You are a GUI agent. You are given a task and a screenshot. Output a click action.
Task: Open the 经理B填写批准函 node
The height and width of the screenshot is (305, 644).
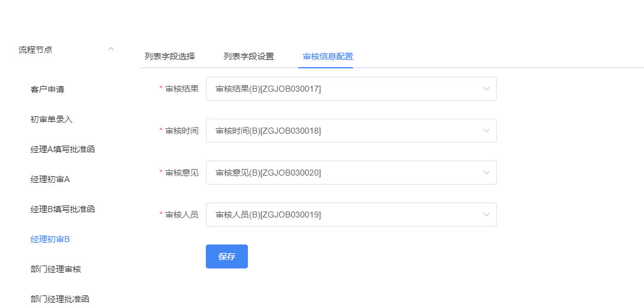62,209
